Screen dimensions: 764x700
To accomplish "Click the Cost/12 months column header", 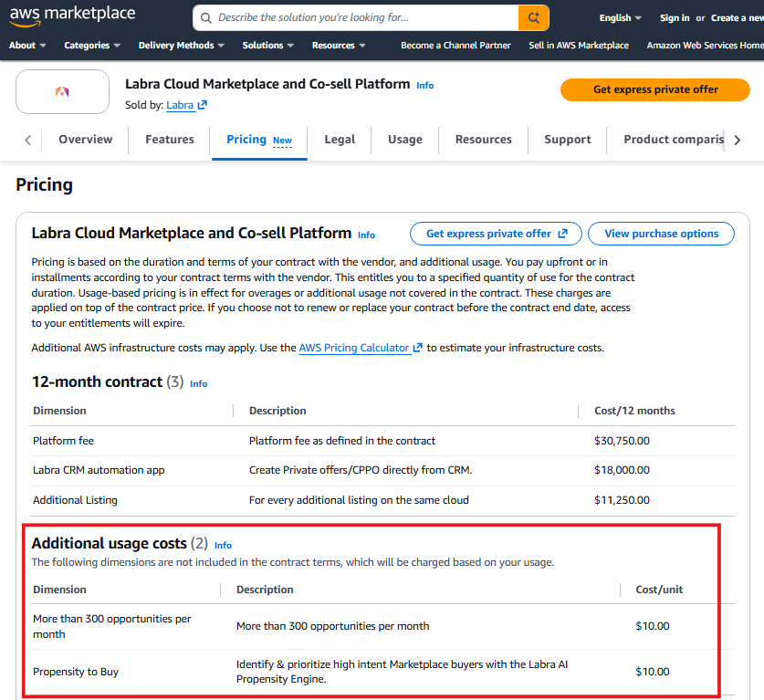I will coord(634,411).
